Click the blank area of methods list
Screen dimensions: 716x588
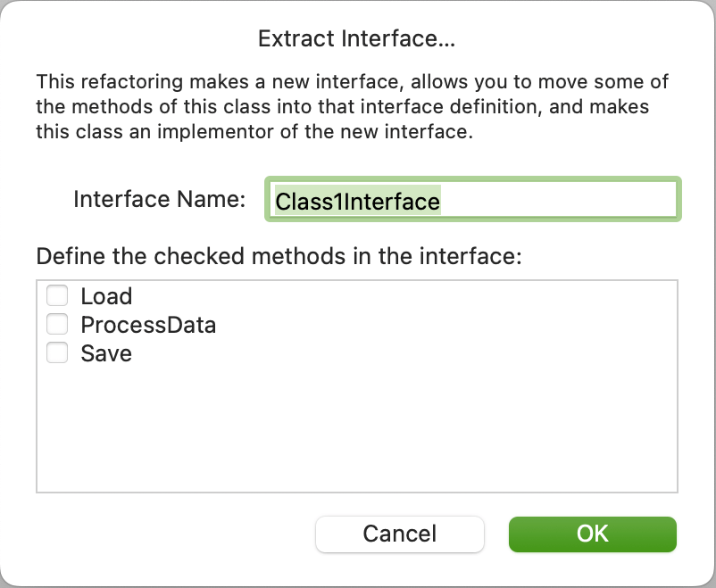pos(357,428)
